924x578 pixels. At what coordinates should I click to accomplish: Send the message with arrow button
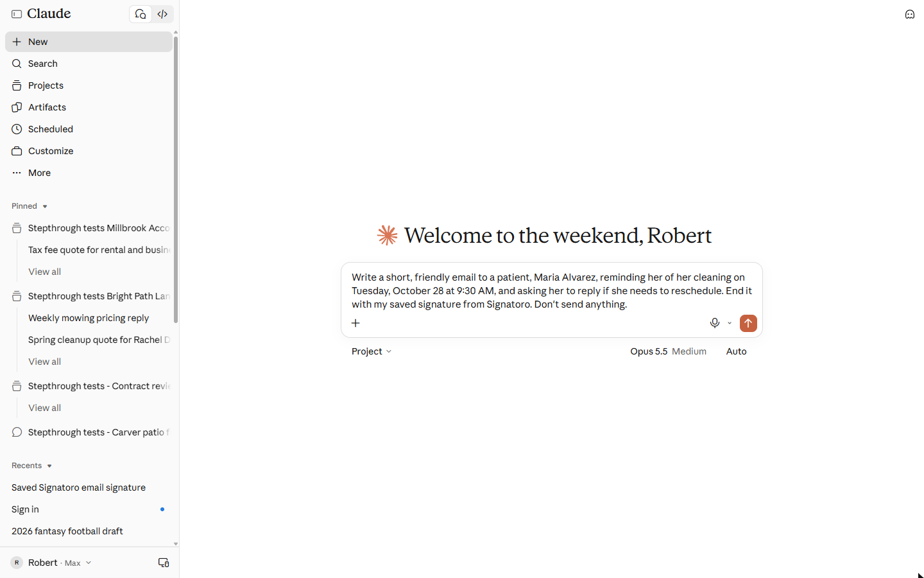coord(748,323)
